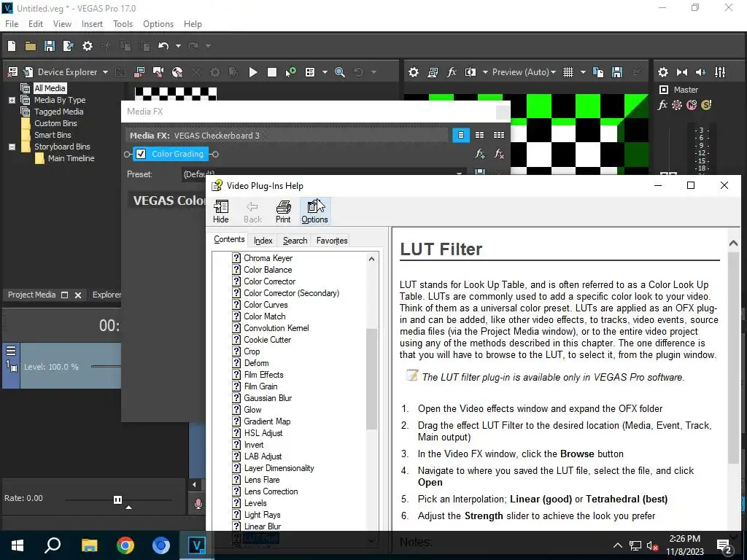The width and height of the screenshot is (747, 560).
Task: Click the Render As icon
Action: [x=69, y=46]
